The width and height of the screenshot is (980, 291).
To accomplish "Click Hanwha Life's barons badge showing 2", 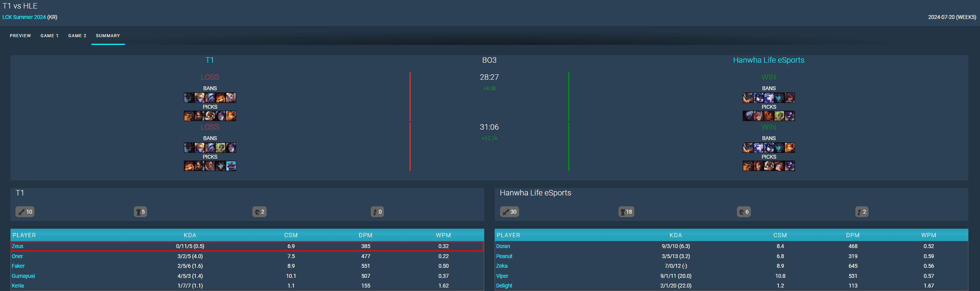I will 862,212.
